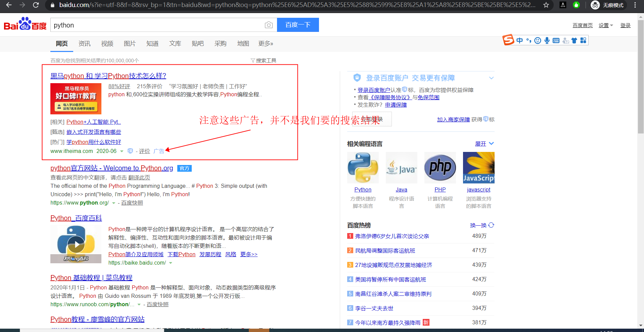Open the 申请保障 link

tap(396, 105)
